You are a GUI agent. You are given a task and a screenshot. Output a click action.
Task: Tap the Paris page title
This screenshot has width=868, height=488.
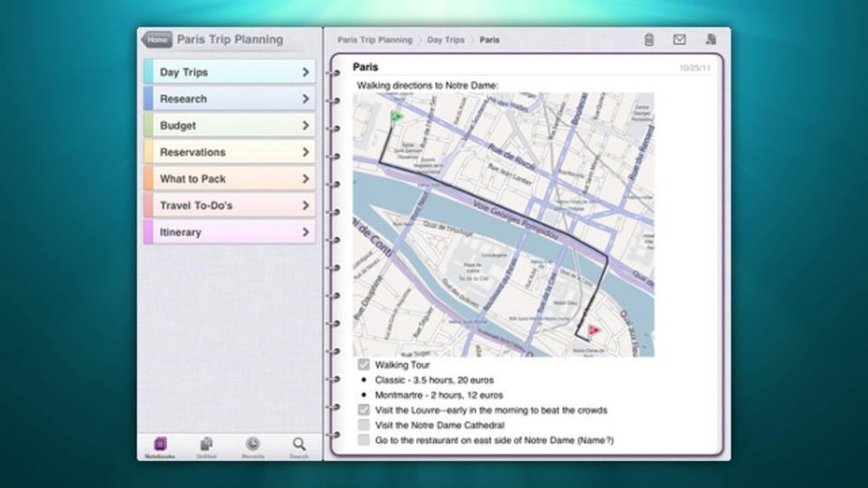click(365, 67)
